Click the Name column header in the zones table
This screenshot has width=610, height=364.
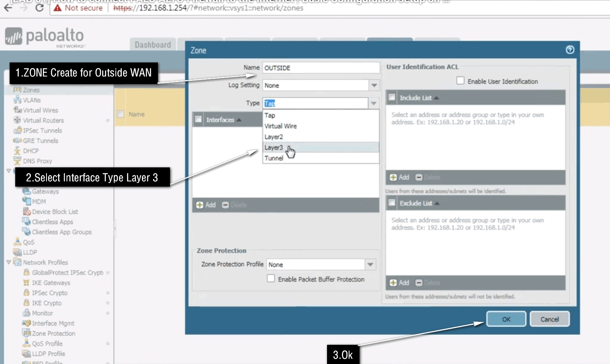coord(137,114)
